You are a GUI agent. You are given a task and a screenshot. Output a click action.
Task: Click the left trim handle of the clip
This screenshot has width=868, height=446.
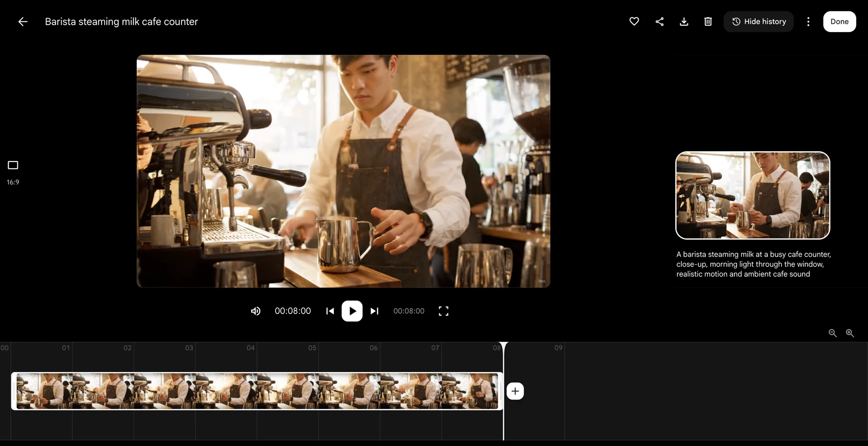14,391
